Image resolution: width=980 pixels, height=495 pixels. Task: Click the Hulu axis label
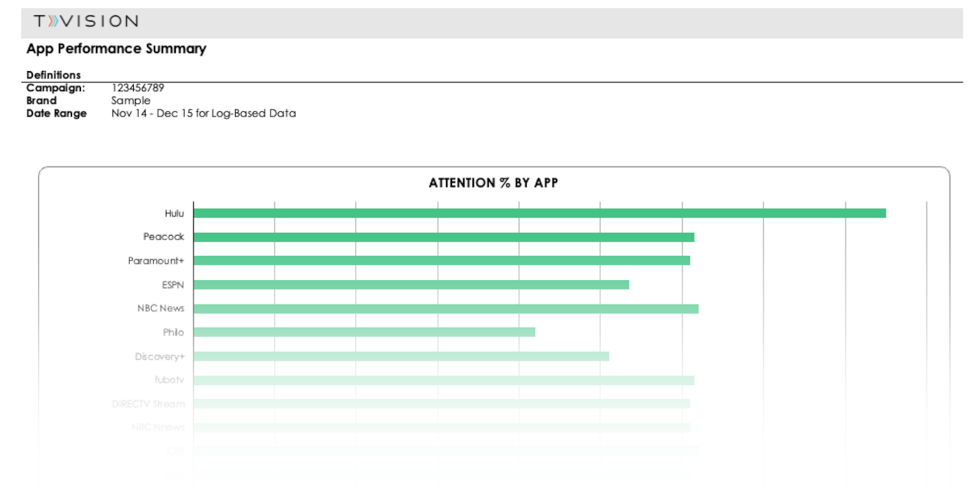point(174,213)
